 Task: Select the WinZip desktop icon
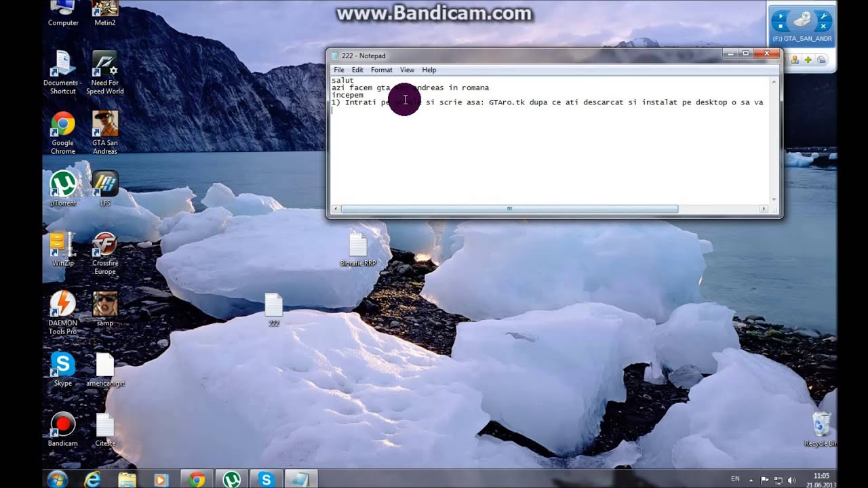tap(62, 249)
